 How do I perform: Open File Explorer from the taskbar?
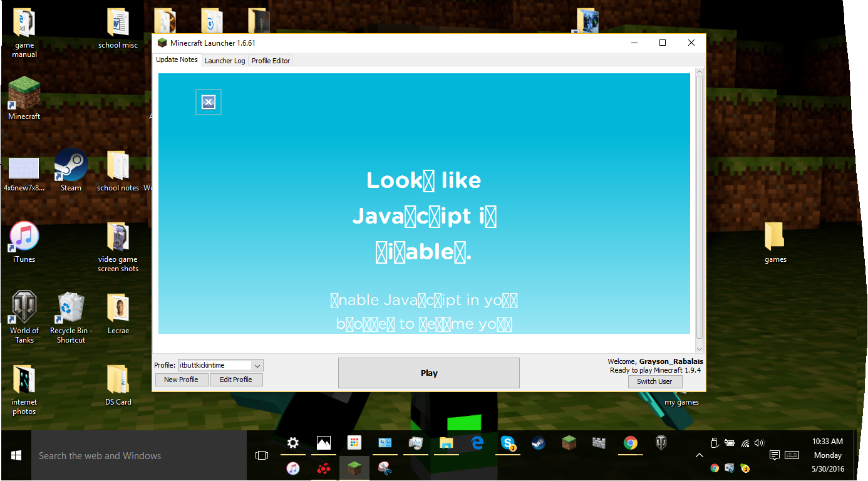click(x=446, y=443)
